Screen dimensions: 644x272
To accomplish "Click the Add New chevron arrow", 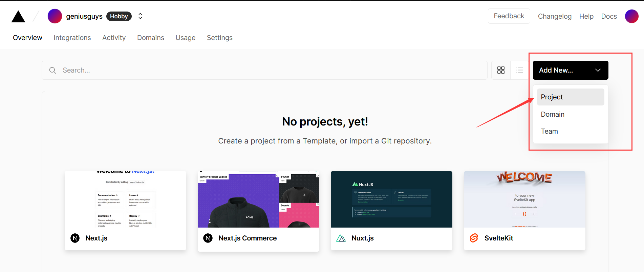I will coord(598,70).
